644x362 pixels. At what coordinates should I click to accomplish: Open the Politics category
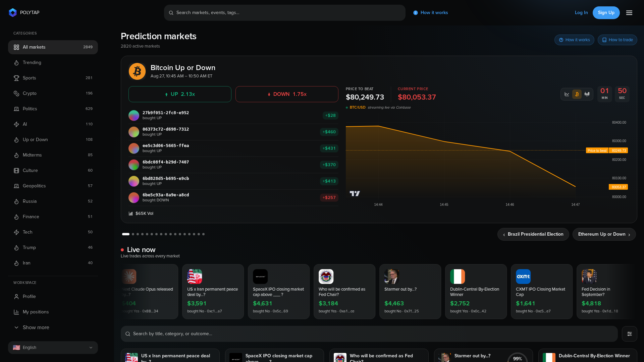click(53, 109)
